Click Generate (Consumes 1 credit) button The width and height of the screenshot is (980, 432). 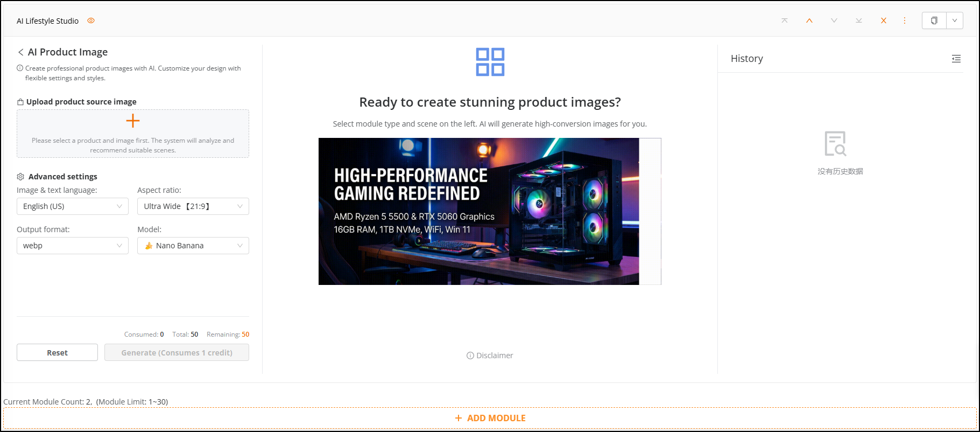tap(177, 353)
